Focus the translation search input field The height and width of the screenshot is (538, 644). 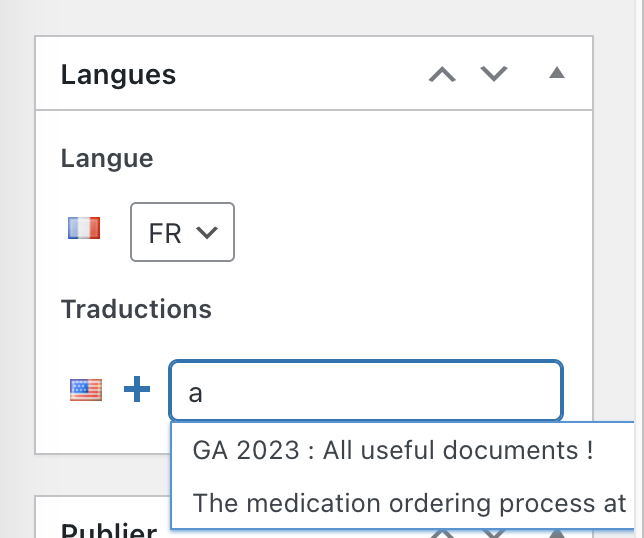point(366,391)
